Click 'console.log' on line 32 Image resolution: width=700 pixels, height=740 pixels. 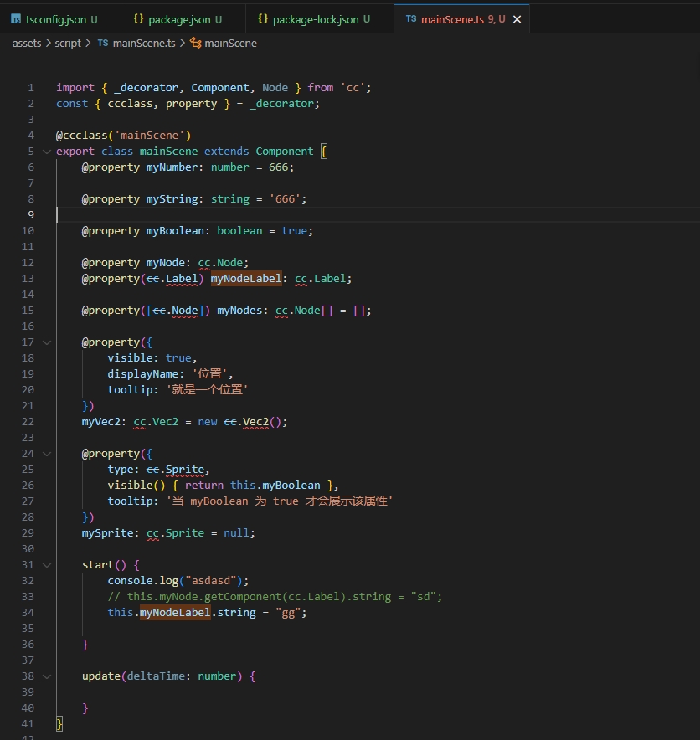point(143,580)
